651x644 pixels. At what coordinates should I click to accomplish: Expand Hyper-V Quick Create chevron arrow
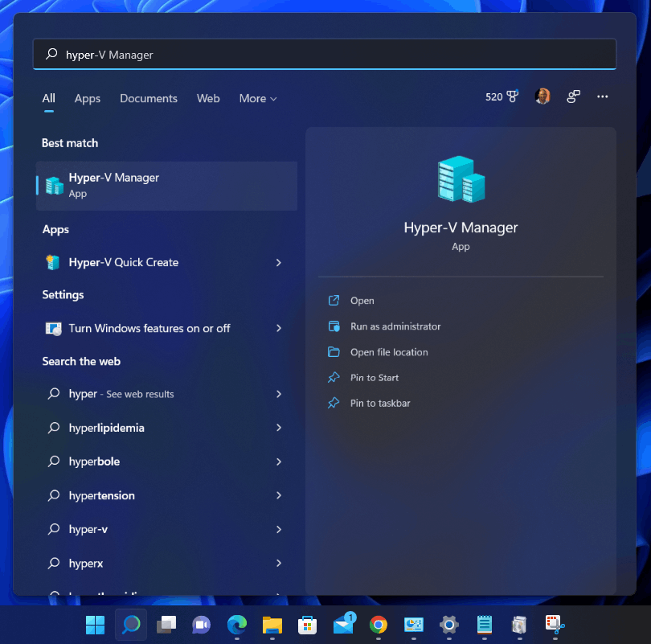pyautogui.click(x=279, y=262)
